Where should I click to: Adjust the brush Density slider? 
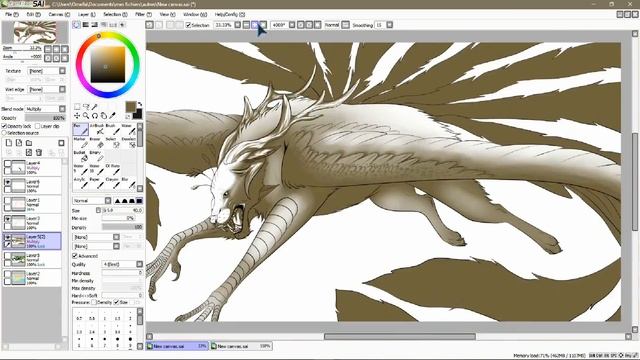pyautogui.click(x=122, y=227)
